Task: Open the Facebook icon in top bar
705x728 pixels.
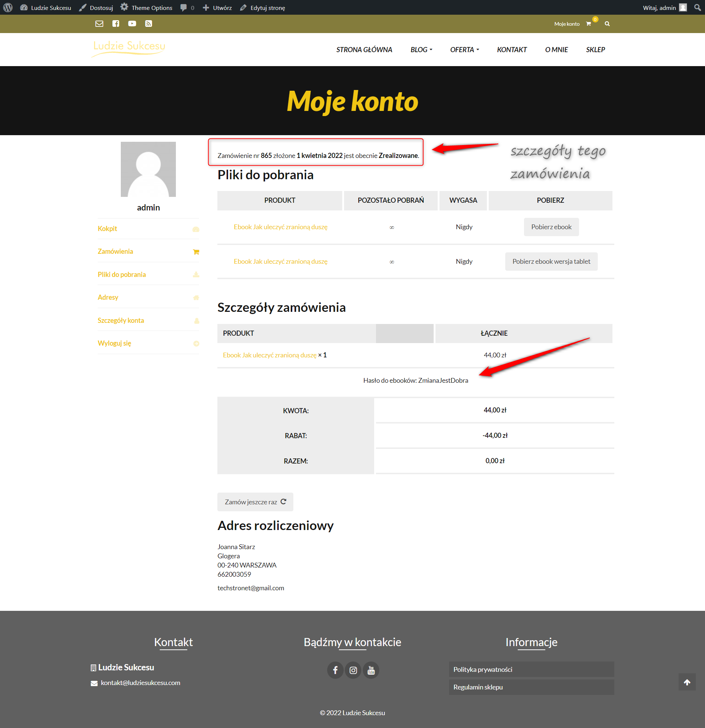Action: [116, 24]
